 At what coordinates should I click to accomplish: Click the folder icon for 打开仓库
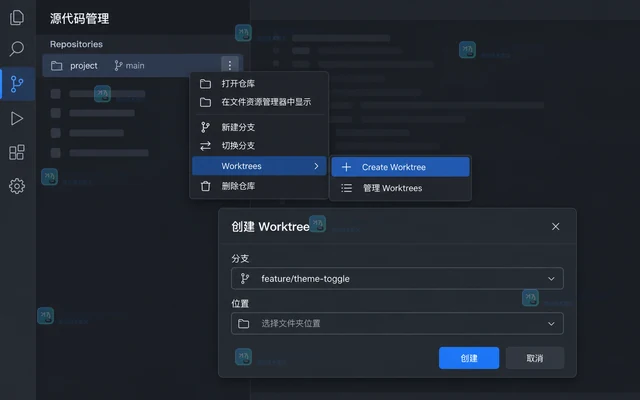tap(205, 84)
